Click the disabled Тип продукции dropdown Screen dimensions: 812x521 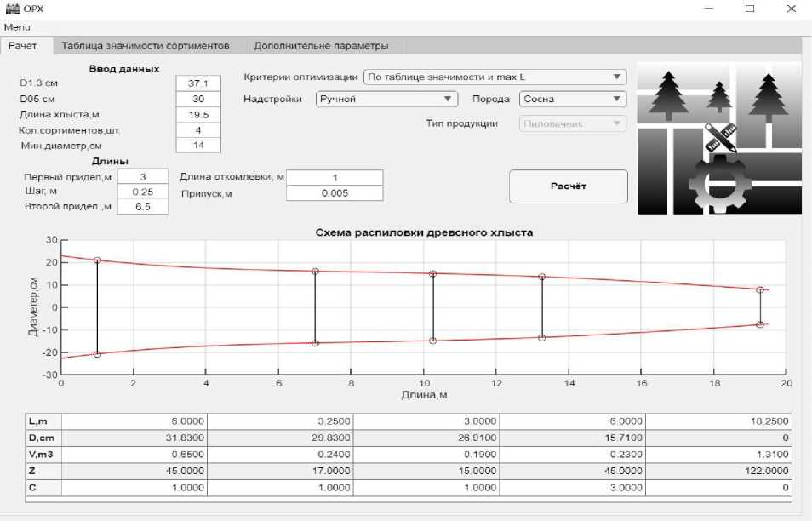click(x=572, y=123)
